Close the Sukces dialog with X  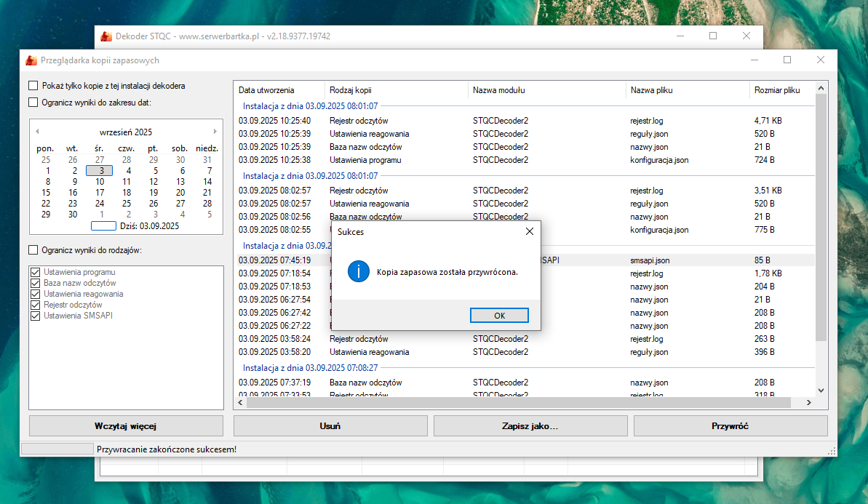(529, 231)
